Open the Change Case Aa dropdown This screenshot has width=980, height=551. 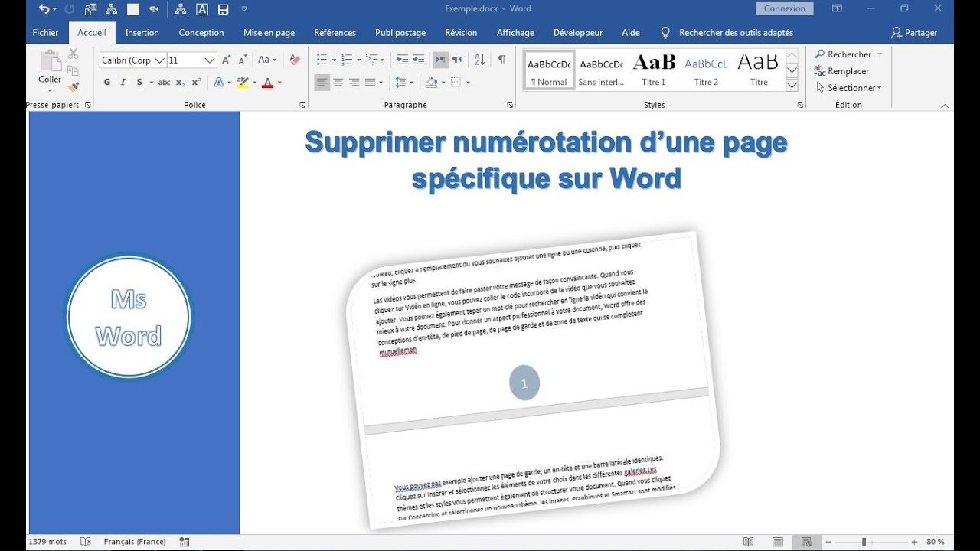pos(267,60)
